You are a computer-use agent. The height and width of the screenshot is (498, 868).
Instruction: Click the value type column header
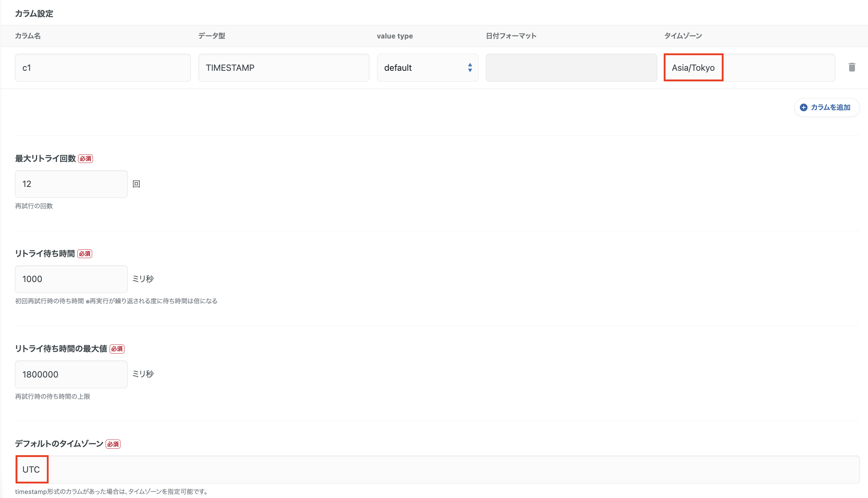click(x=394, y=36)
